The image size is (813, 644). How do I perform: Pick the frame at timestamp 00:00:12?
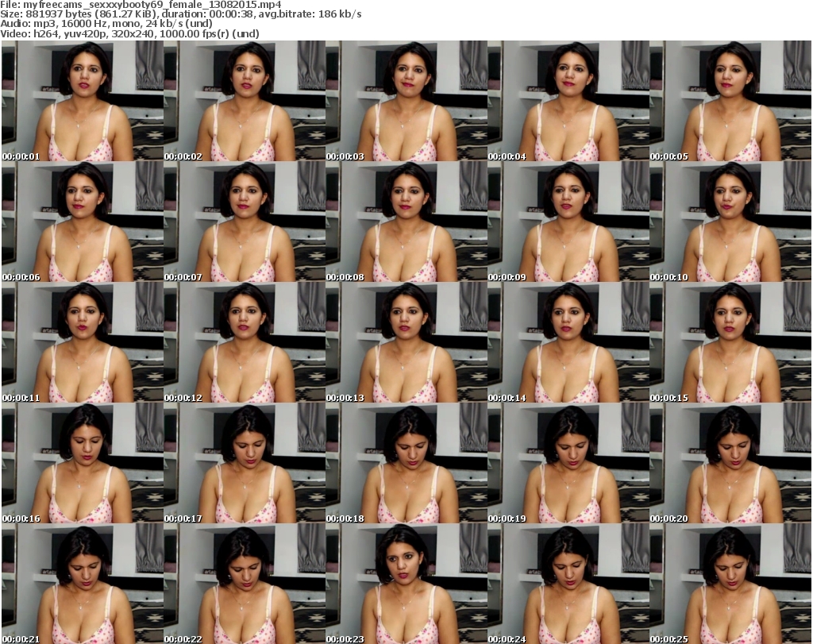[x=245, y=343]
